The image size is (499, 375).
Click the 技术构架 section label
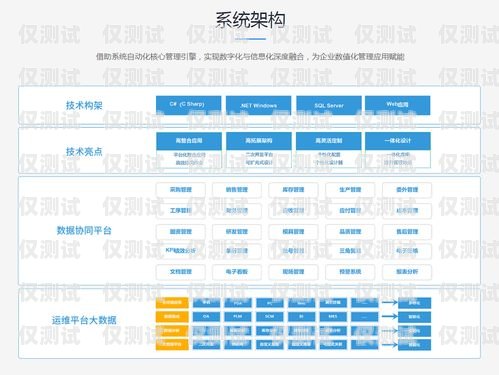(x=84, y=106)
